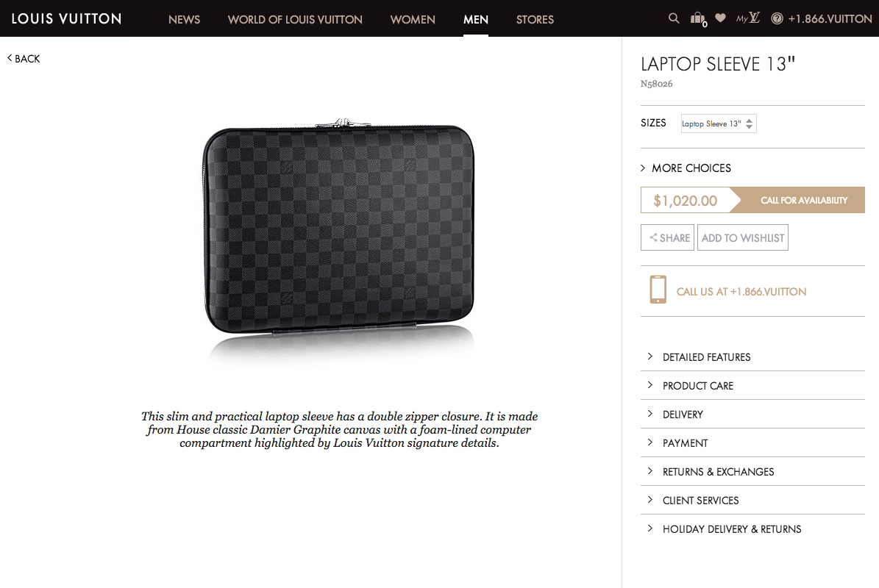
Task: Expand Detailed Features section
Action: click(753, 356)
